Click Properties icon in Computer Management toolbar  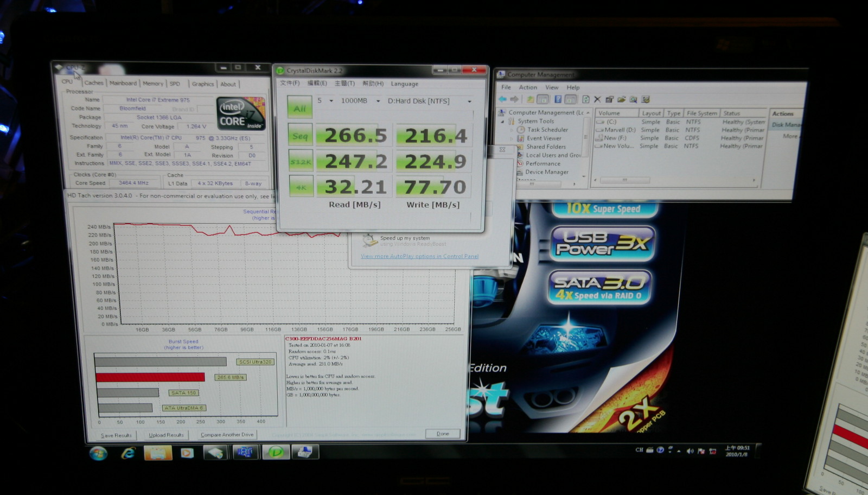[x=609, y=99]
